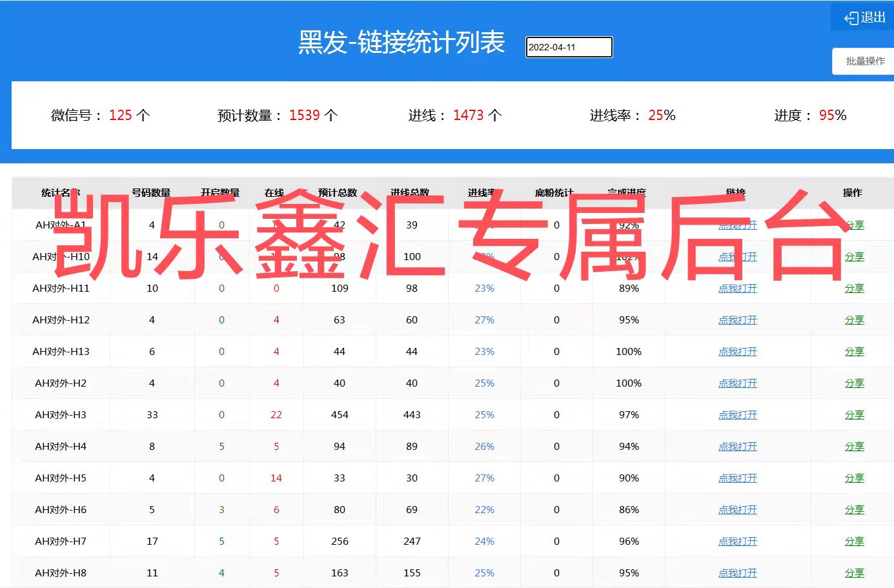Viewport: 894px width, 588px height.
Task: Click the 256 expected total for AH对外-H7
Action: [x=340, y=542]
